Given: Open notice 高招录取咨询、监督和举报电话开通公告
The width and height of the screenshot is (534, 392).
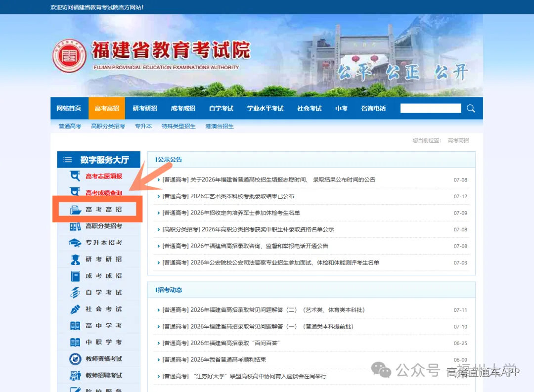Looking at the screenshot, I should click(x=245, y=246).
